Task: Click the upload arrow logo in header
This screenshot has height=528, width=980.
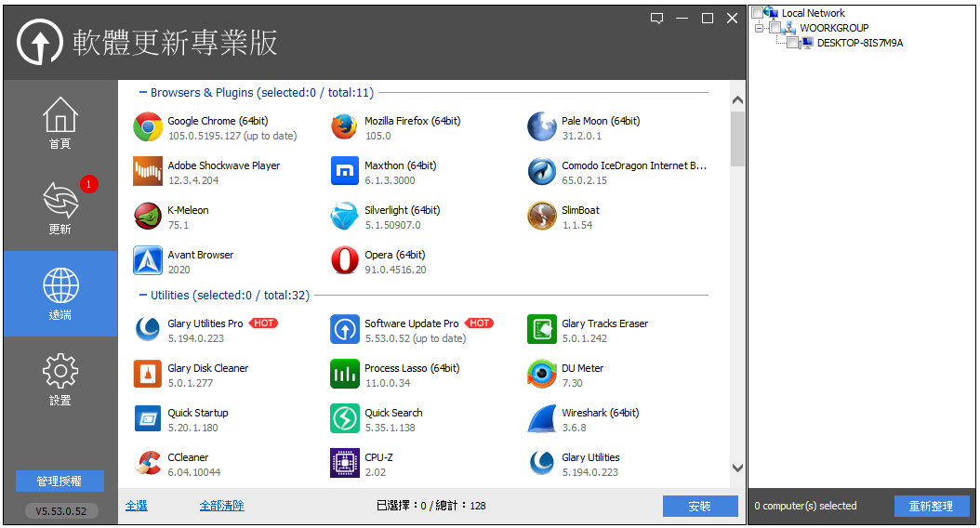Action: 39,42
